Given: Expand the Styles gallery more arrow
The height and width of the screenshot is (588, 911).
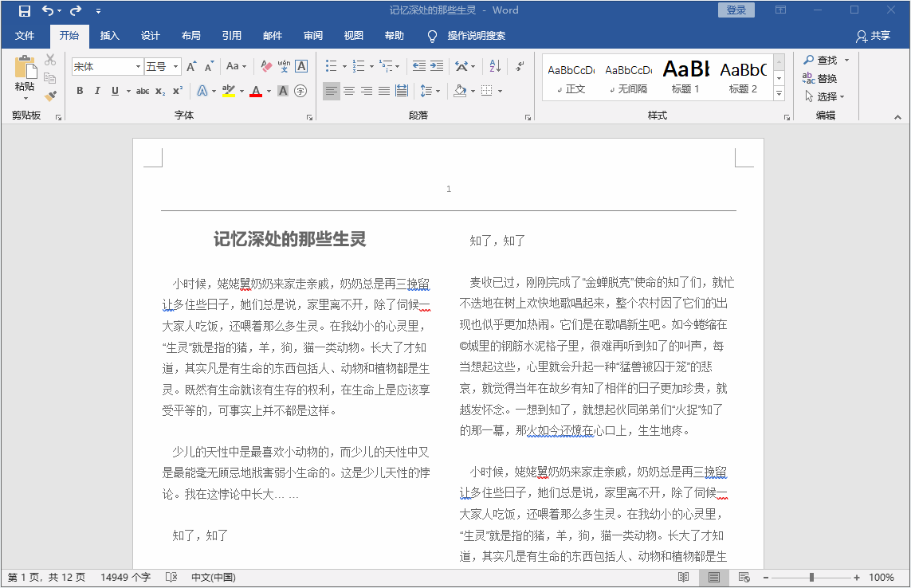Looking at the screenshot, I should (779, 94).
